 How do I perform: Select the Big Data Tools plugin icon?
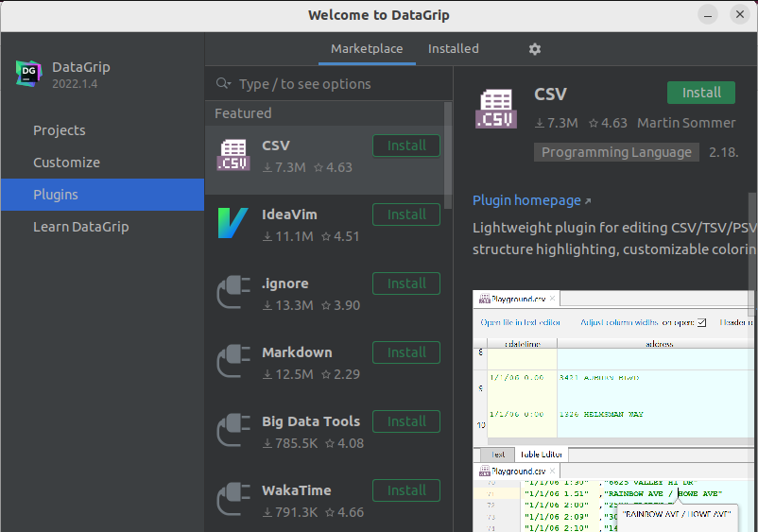point(233,430)
